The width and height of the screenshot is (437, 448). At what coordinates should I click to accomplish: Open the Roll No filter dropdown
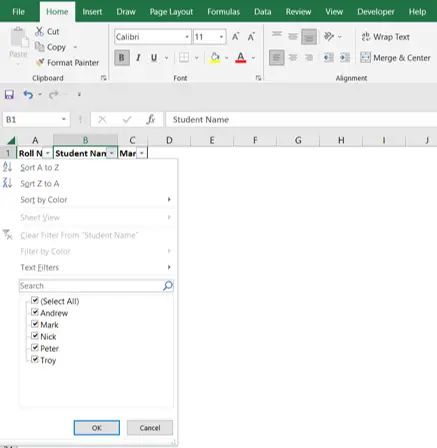tap(48, 153)
